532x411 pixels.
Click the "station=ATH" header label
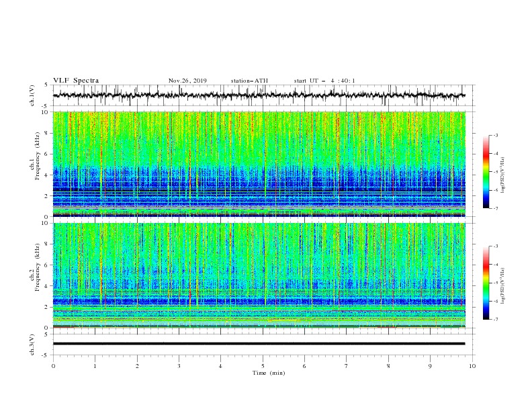249,81
